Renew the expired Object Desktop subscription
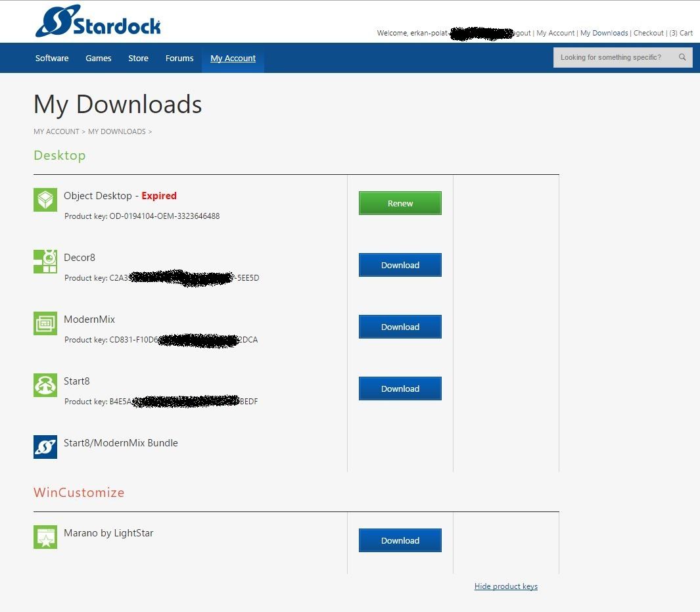Viewport: 700px width, 612px height. (x=400, y=203)
